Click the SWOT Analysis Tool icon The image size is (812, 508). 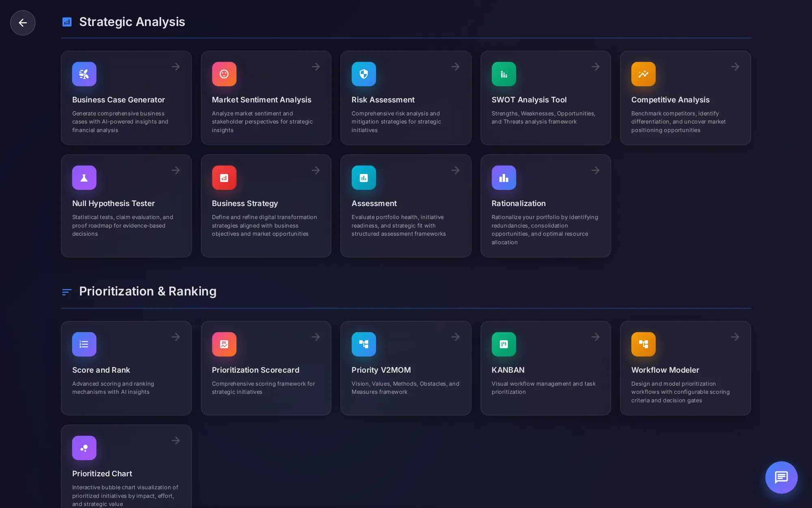coord(504,74)
